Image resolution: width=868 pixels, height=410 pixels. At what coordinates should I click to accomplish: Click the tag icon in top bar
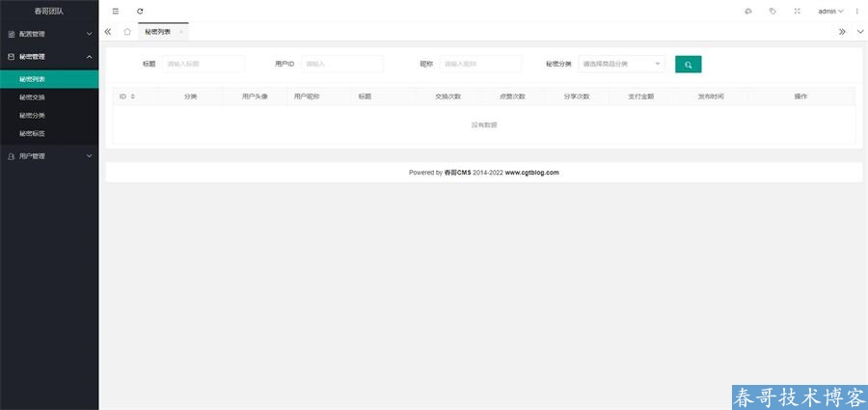click(773, 11)
